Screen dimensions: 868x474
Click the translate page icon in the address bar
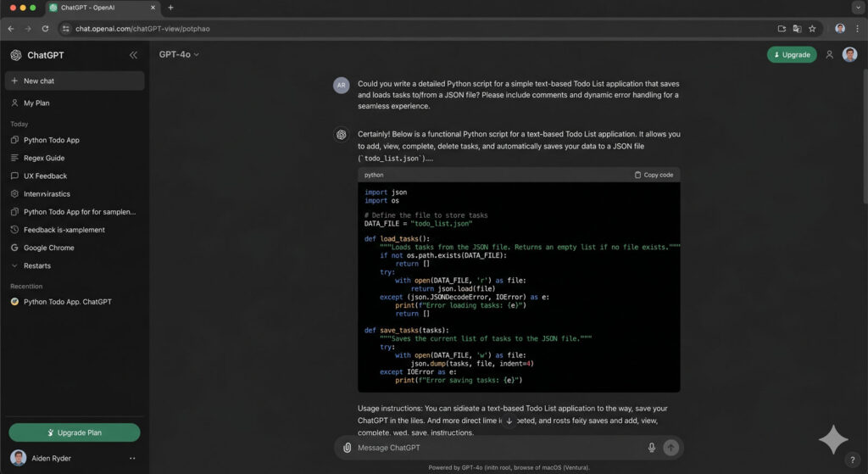pyautogui.click(x=797, y=29)
